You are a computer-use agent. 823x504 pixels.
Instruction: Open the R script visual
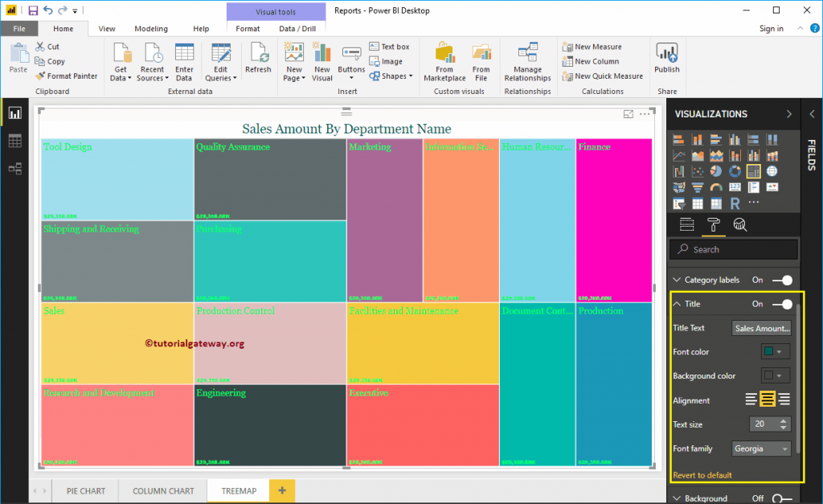point(734,203)
